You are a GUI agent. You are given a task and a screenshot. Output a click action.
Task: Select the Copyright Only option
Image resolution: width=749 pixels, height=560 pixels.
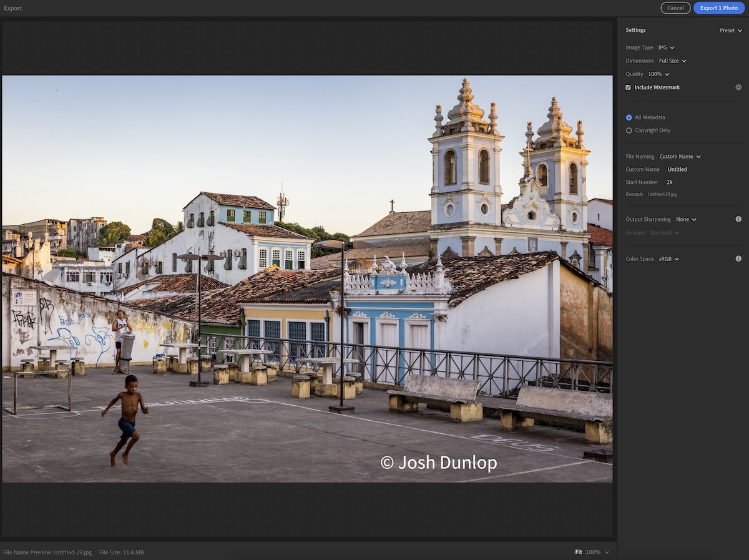pos(629,130)
